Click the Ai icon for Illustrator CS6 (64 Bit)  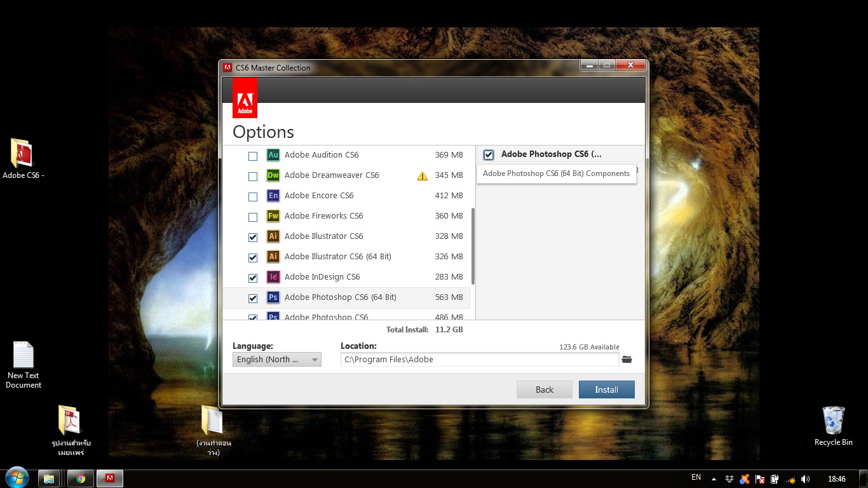tap(273, 257)
